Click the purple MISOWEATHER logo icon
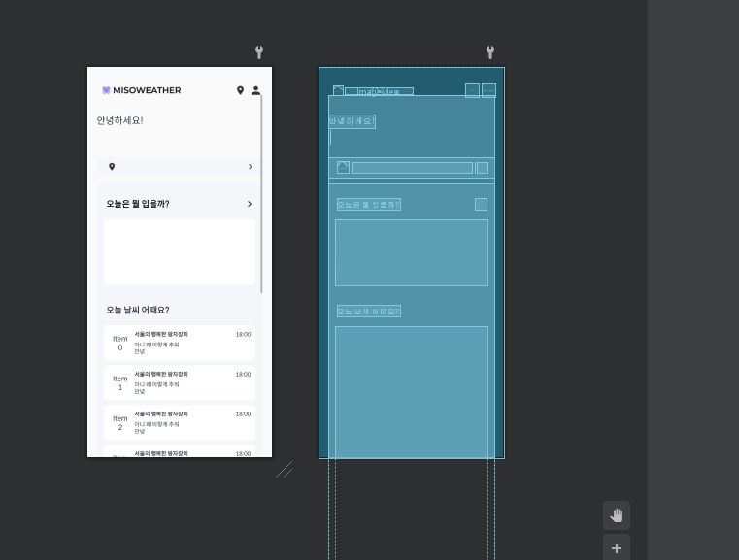The height and width of the screenshot is (560, 739). pyautogui.click(x=106, y=90)
